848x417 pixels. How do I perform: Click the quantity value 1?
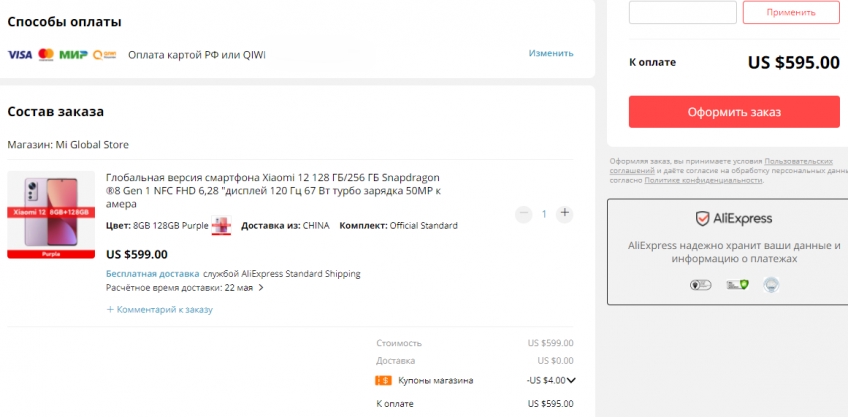(544, 214)
